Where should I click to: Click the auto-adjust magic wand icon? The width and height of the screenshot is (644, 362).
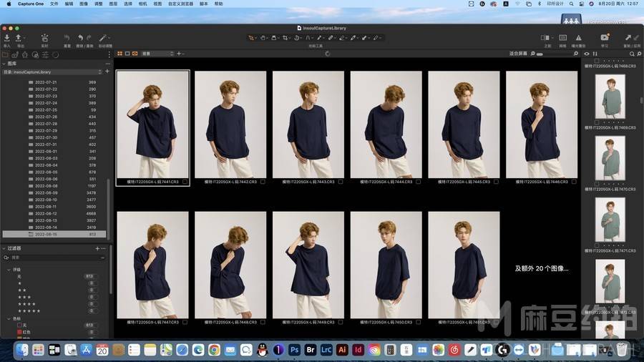click(x=102, y=38)
